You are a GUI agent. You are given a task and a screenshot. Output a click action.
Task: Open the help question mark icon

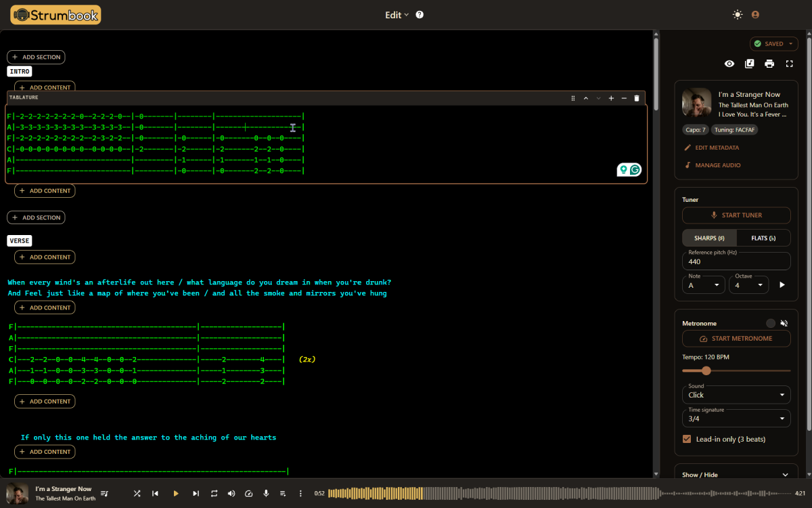tap(420, 14)
